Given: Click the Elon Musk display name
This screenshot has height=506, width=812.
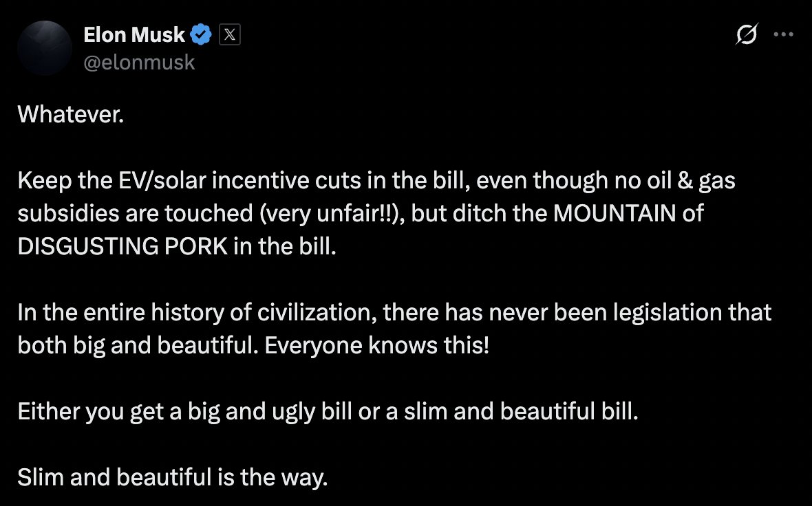Looking at the screenshot, I should tap(133, 34).
